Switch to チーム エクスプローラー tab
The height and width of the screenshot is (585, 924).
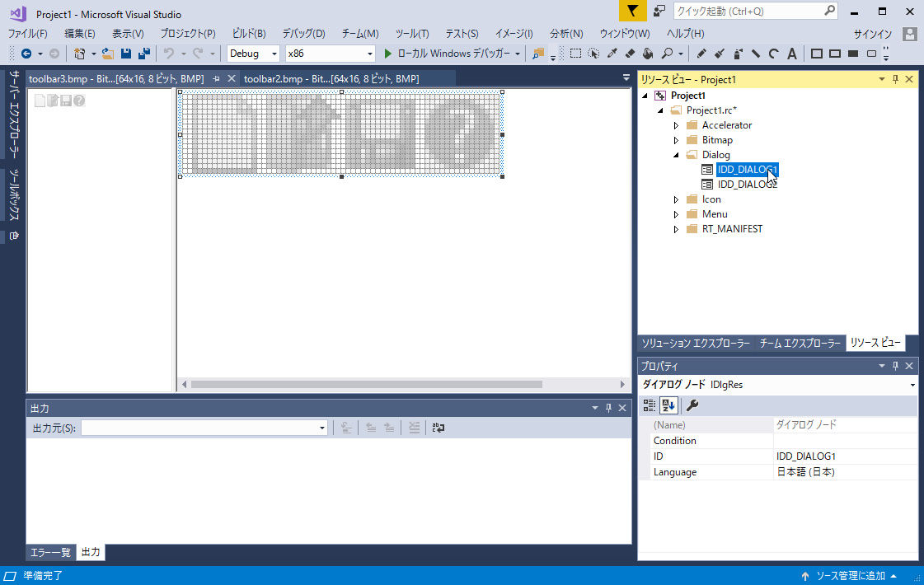point(800,343)
